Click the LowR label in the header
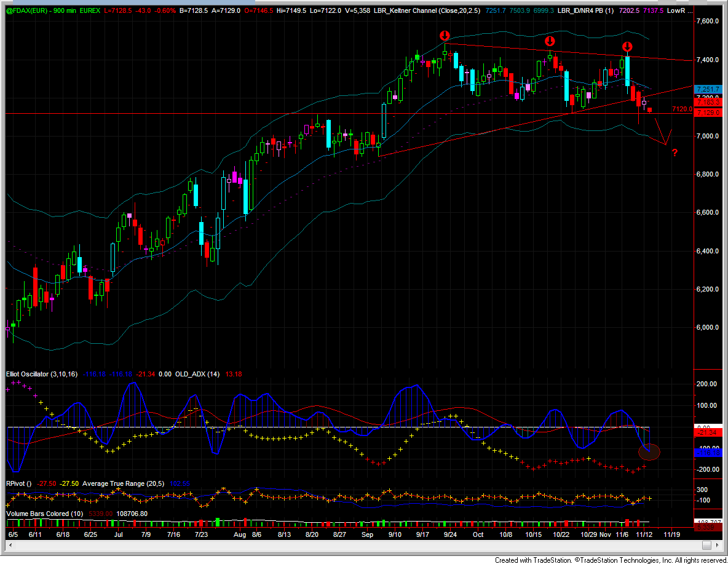Viewport: 728px width, 564px height. click(x=676, y=10)
